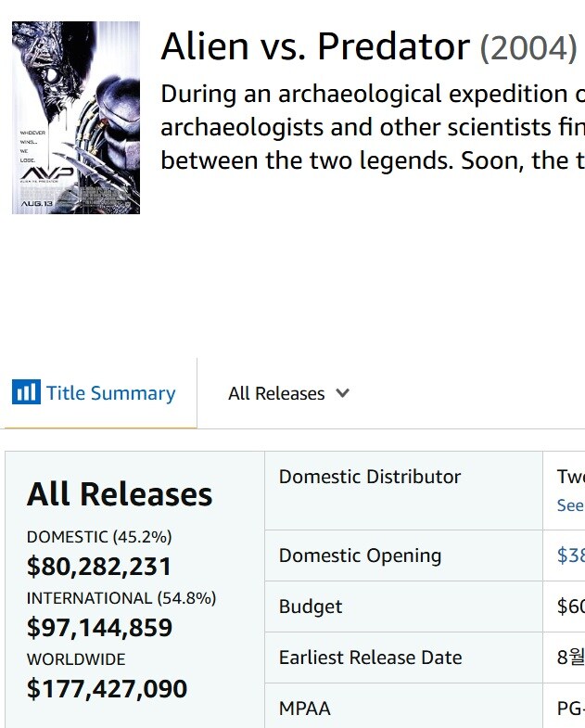Click the MPAA row label
The width and height of the screenshot is (585, 728).
pyautogui.click(x=304, y=709)
